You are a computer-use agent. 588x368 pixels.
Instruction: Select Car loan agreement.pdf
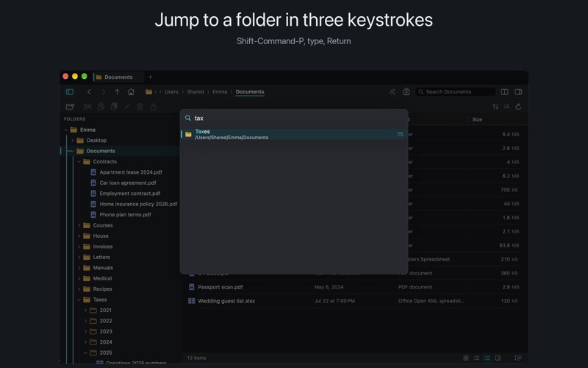pos(128,183)
